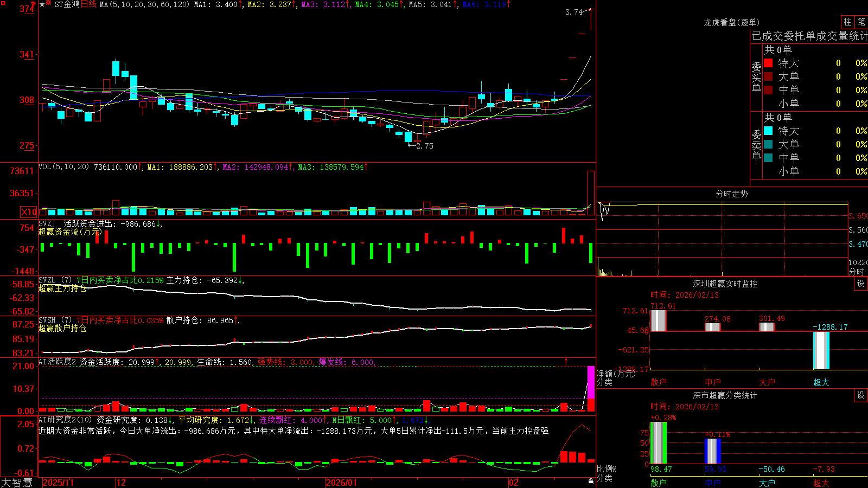
Task: Click the dark red 中单 buy swatch
Action: click(x=768, y=90)
